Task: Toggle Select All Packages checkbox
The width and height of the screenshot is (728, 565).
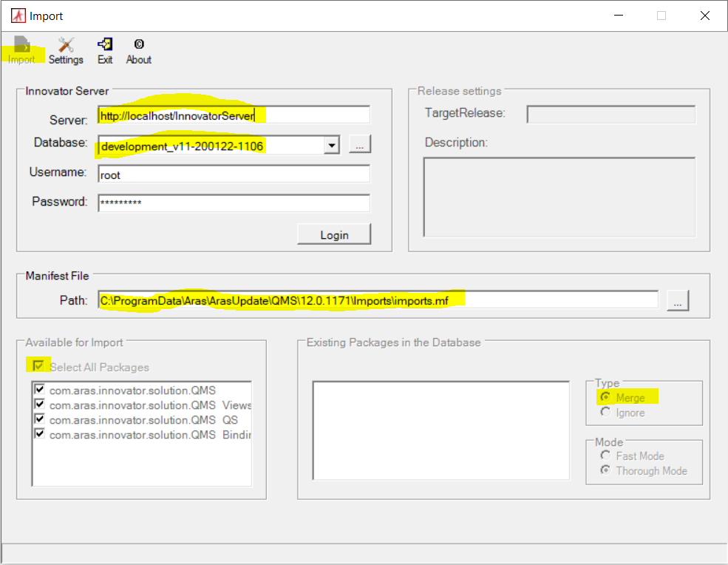Action: (38, 367)
